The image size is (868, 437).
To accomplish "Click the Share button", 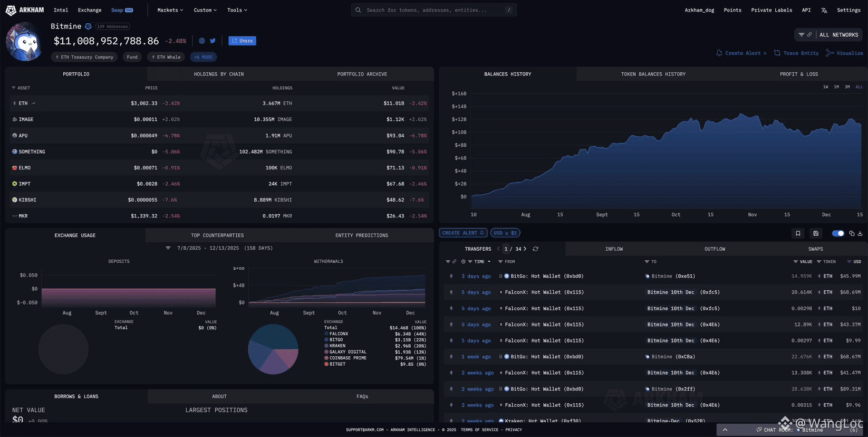I will (x=242, y=41).
